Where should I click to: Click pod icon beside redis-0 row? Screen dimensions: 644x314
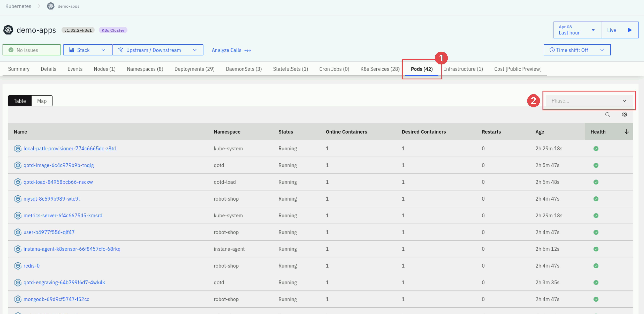pos(18,266)
